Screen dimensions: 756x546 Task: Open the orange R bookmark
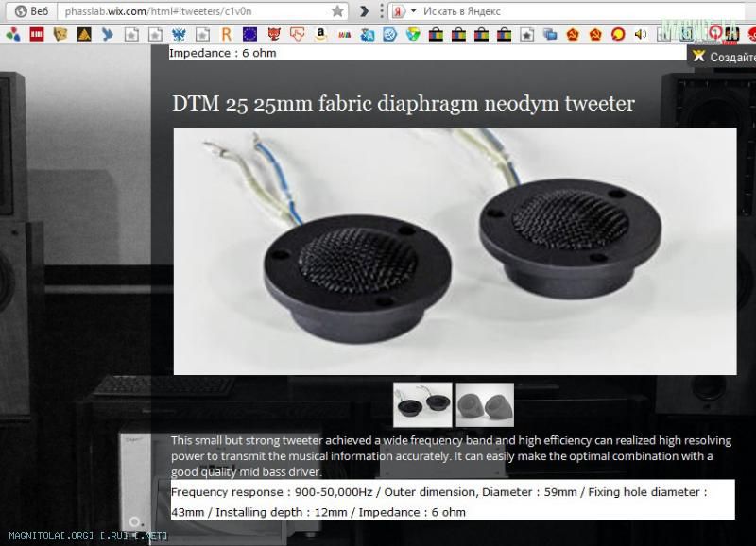click(226, 34)
